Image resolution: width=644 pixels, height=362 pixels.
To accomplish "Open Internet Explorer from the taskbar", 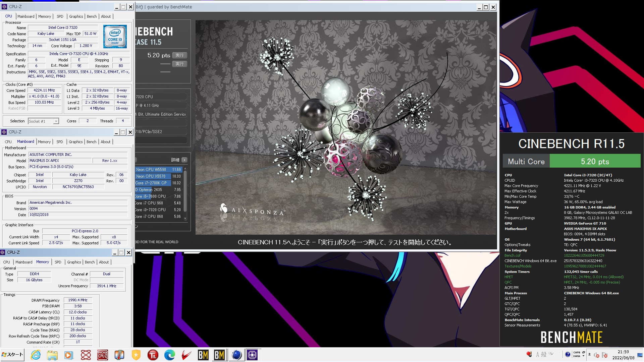I will click(36, 355).
